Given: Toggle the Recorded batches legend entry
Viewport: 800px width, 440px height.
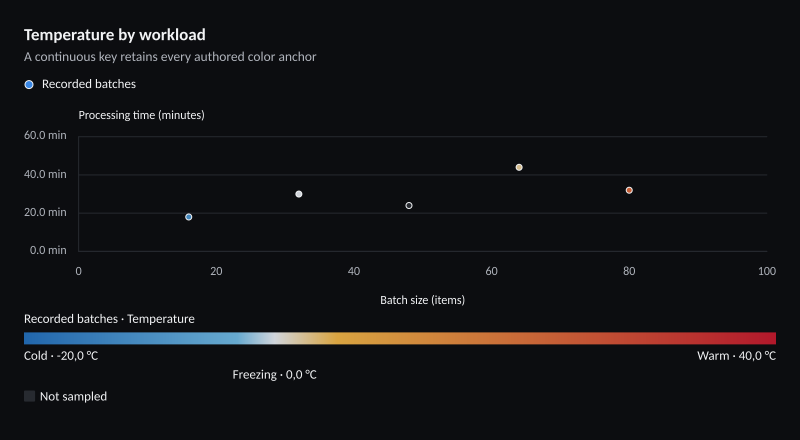Looking at the screenshot, I should click(80, 84).
